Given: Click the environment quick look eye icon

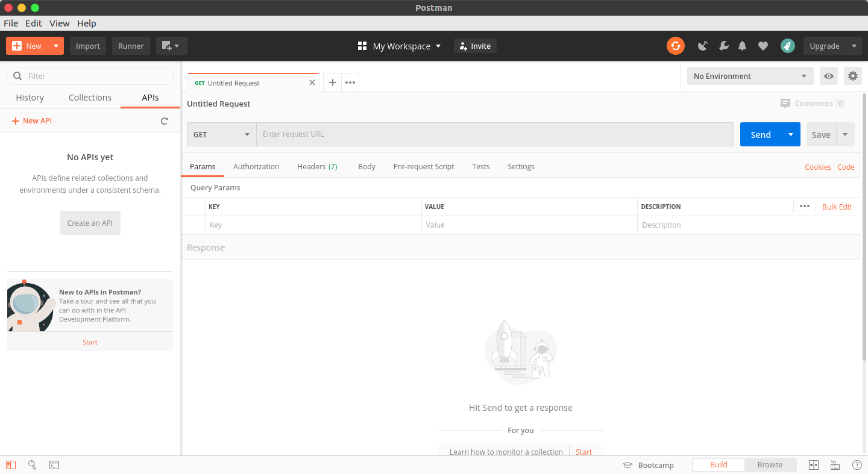Looking at the screenshot, I should (x=829, y=76).
